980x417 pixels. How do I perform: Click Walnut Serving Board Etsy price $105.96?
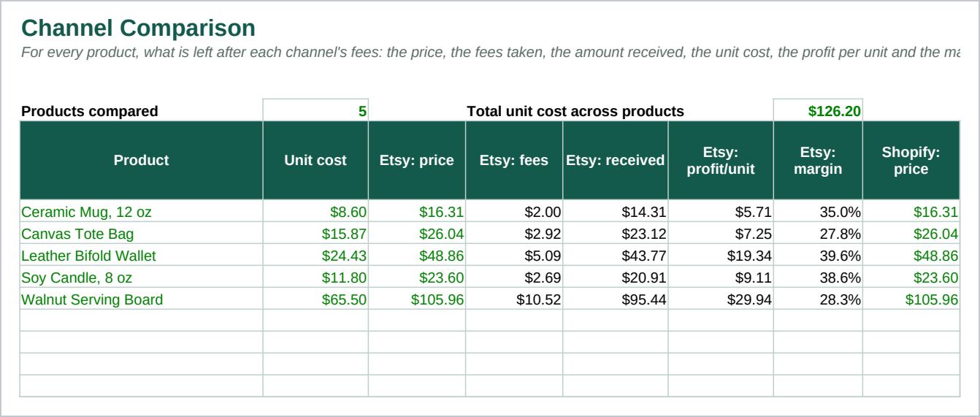417,299
